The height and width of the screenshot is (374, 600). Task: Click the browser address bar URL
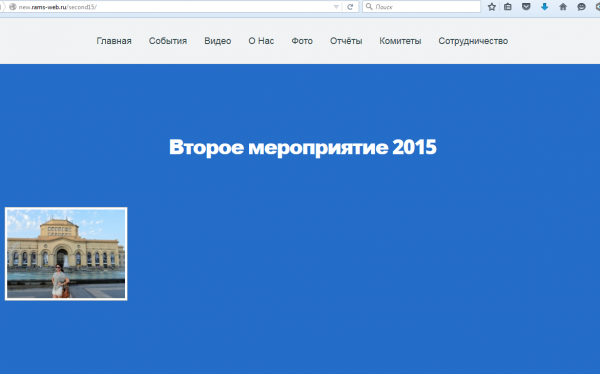[57, 7]
